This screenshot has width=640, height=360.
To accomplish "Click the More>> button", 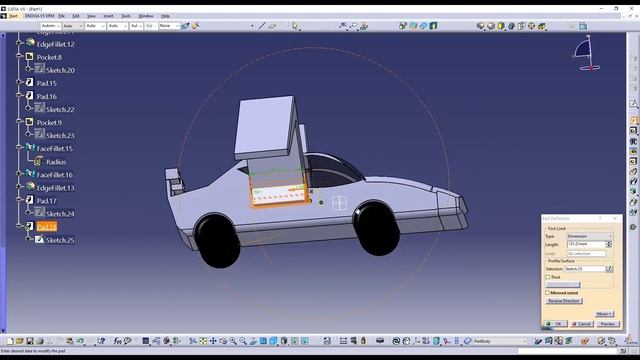I will point(604,313).
